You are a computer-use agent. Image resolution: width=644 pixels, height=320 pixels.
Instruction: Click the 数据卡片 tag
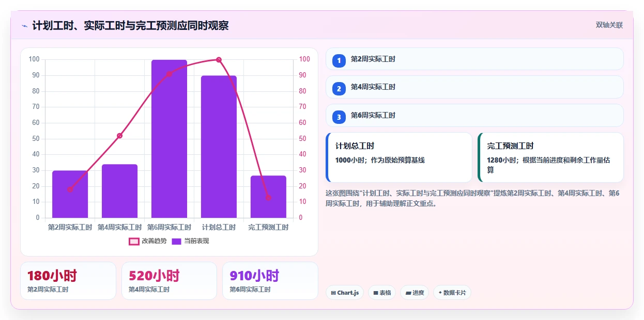(x=452, y=293)
